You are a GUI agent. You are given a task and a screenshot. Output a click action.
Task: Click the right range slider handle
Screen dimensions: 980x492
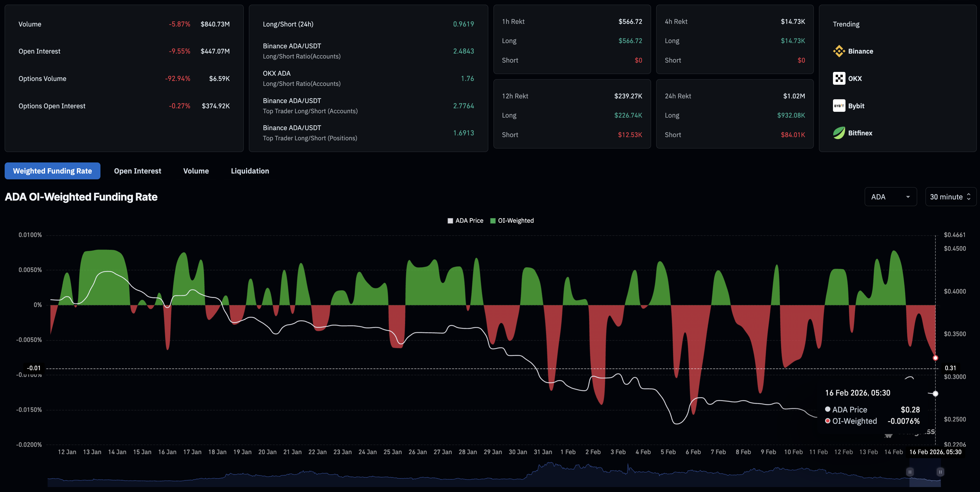click(x=940, y=472)
